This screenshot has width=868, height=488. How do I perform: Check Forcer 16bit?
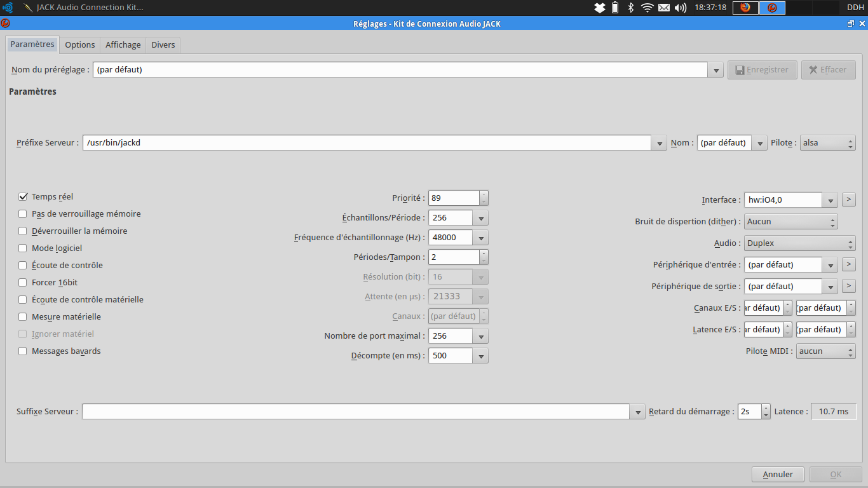[x=23, y=283]
